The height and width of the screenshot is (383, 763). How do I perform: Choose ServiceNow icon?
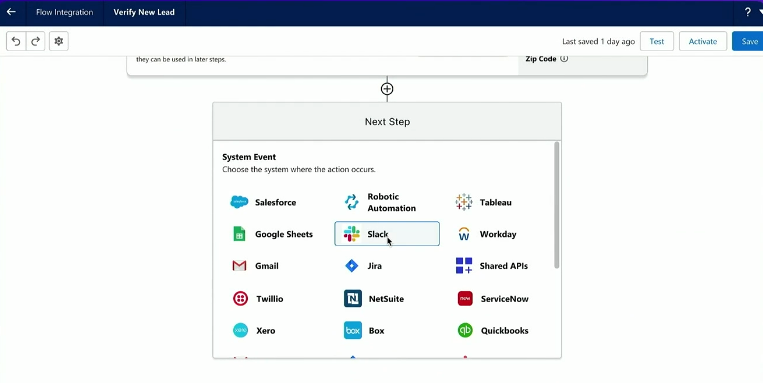pyautogui.click(x=465, y=298)
